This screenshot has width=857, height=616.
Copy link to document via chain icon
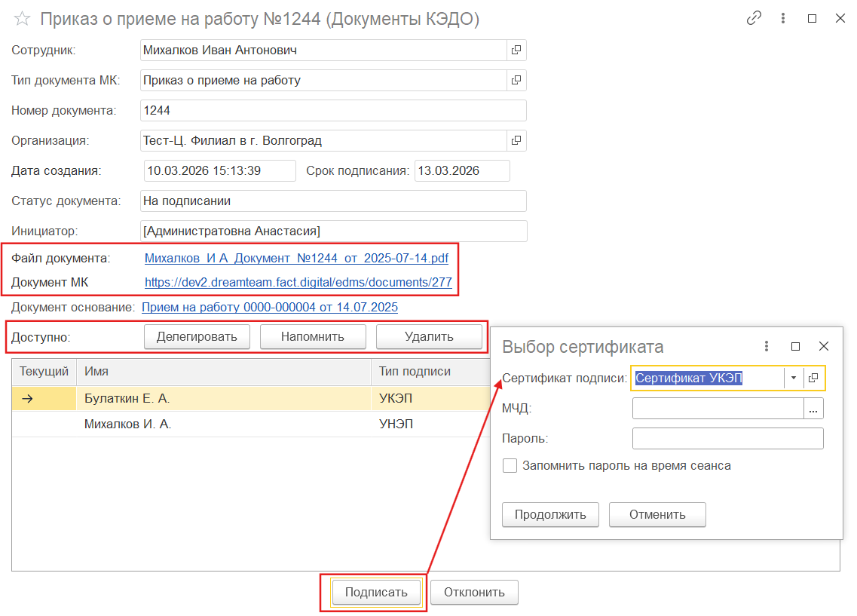(x=754, y=19)
